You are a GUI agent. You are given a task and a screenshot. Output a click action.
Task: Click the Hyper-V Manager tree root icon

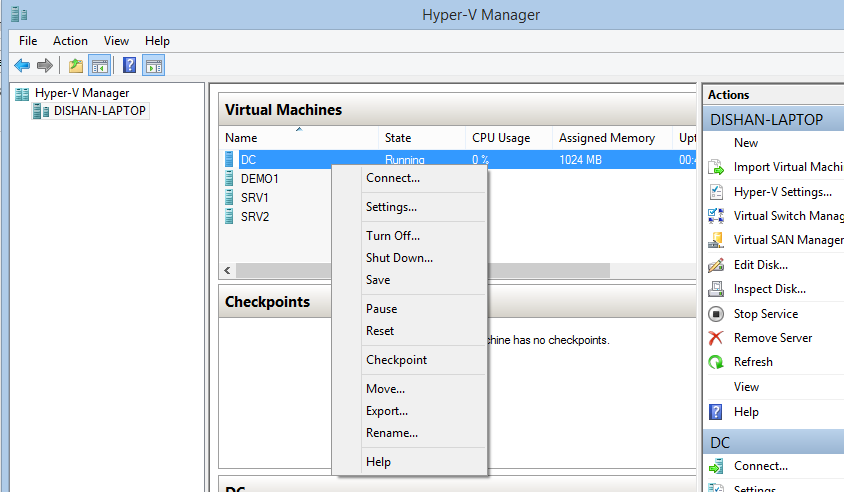click(x=22, y=94)
